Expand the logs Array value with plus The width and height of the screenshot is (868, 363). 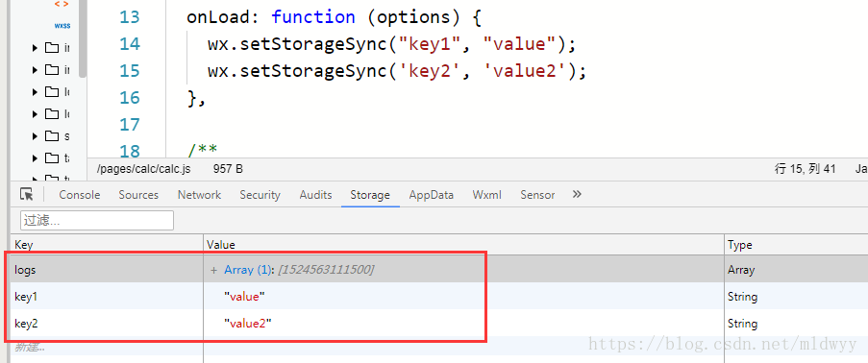click(x=213, y=270)
